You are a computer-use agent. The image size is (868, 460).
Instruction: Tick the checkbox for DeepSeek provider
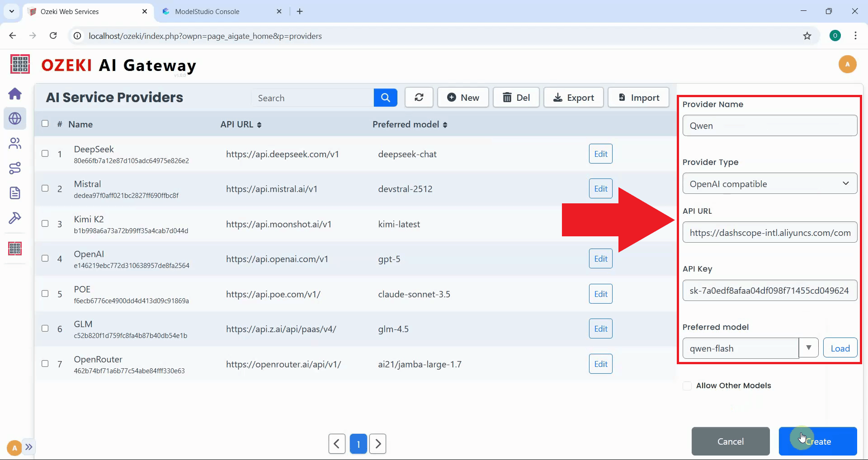pyautogui.click(x=45, y=154)
